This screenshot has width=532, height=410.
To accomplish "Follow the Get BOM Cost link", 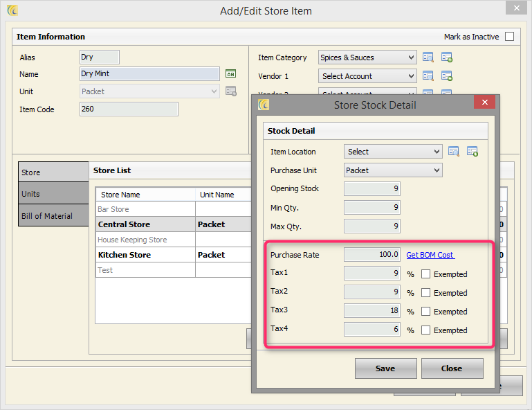I will (430, 255).
